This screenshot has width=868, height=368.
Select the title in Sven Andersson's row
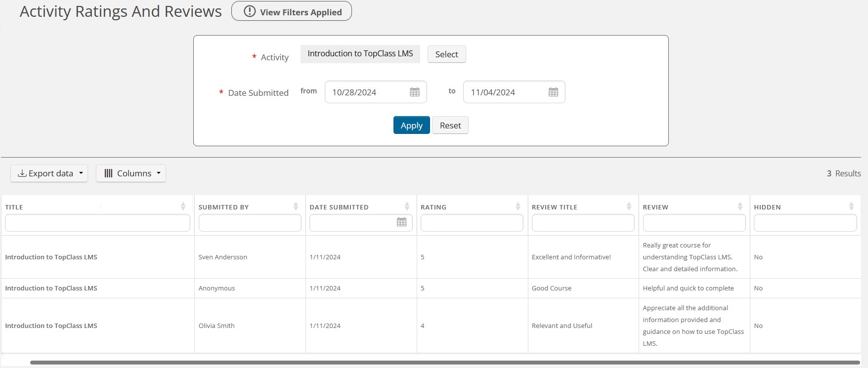(51, 257)
